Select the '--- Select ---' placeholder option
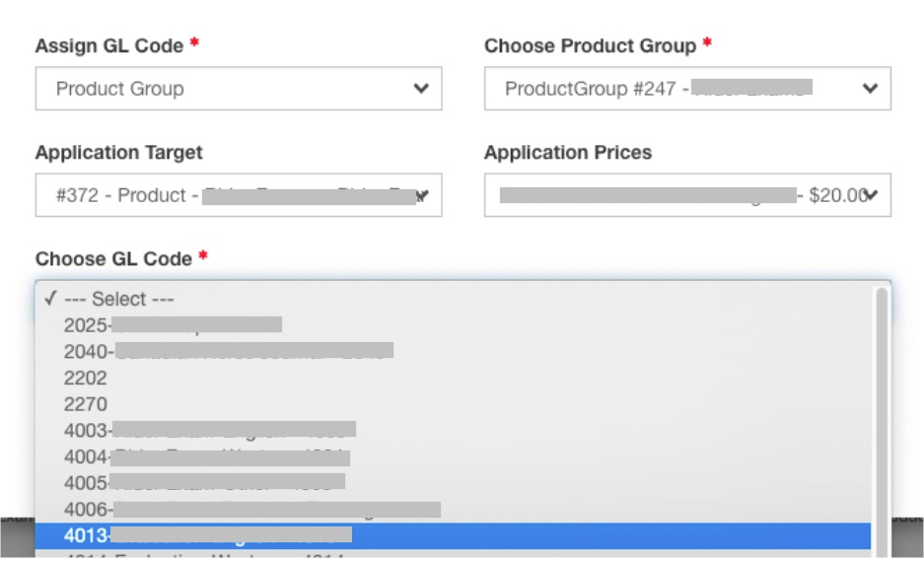924x561 pixels. tap(118, 299)
